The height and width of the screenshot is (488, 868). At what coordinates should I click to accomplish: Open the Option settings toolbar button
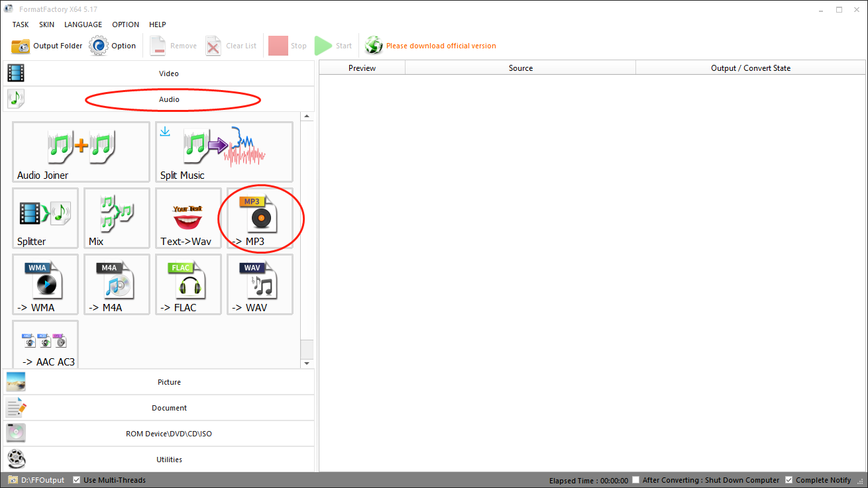(113, 46)
